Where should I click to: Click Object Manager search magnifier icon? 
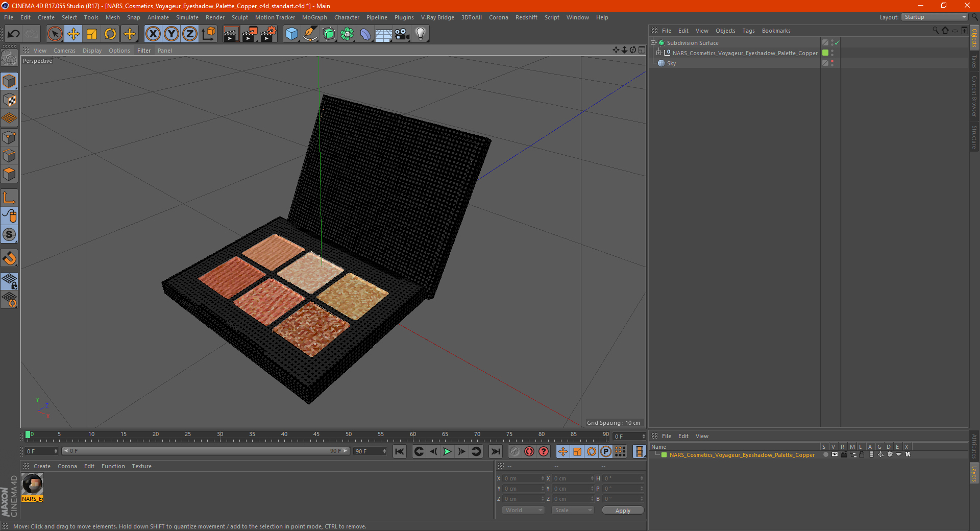(x=935, y=31)
